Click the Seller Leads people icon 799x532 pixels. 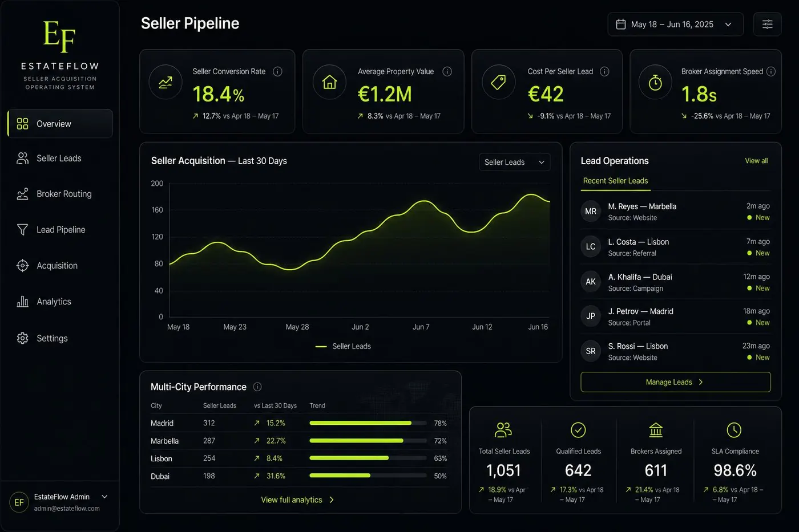point(22,158)
